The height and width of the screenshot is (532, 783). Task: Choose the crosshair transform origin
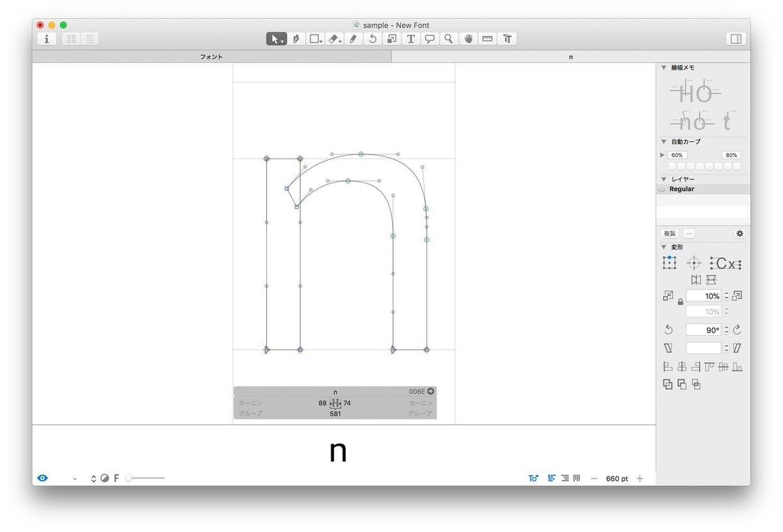[x=694, y=263]
